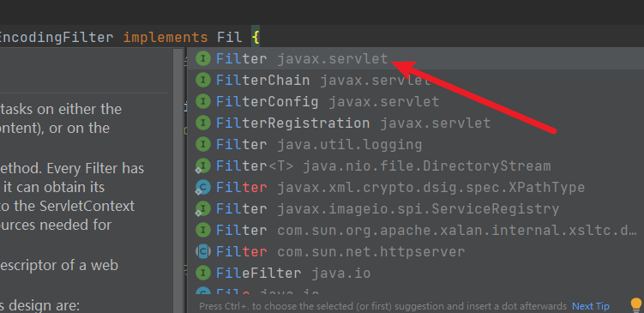Screen dimensions: 644x313
Task: Click documentation panel vertical scrollbar
Action: pos(178,181)
